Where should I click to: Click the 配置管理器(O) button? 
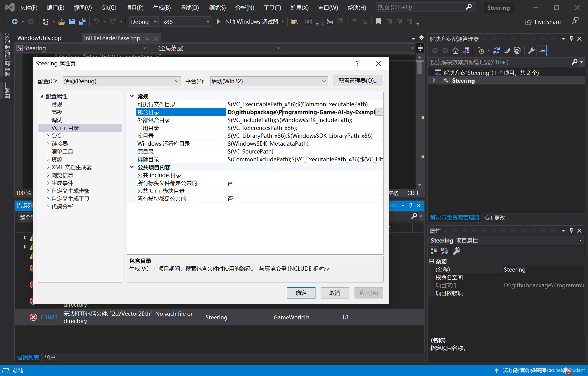coord(358,81)
